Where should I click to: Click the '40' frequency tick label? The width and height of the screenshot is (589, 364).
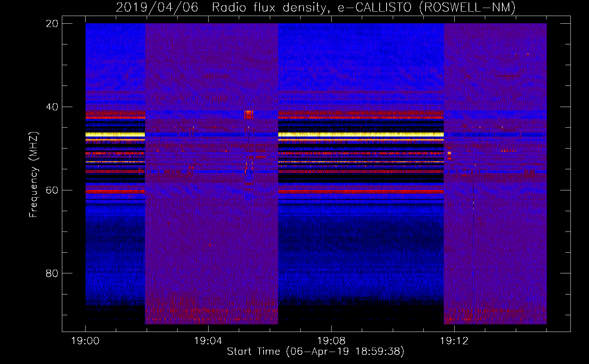point(52,107)
